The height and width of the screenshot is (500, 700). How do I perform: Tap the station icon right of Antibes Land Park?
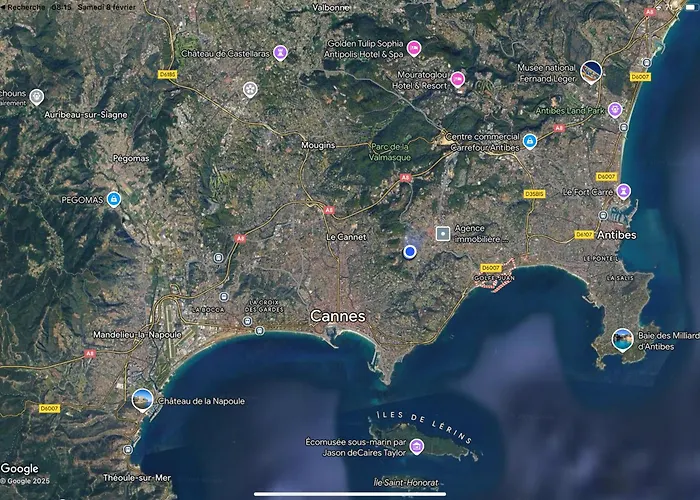point(624,128)
